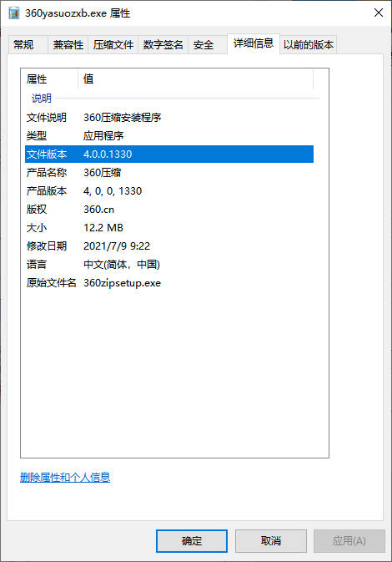Select the 产品名称 360压缩 row

pyautogui.click(x=169, y=172)
